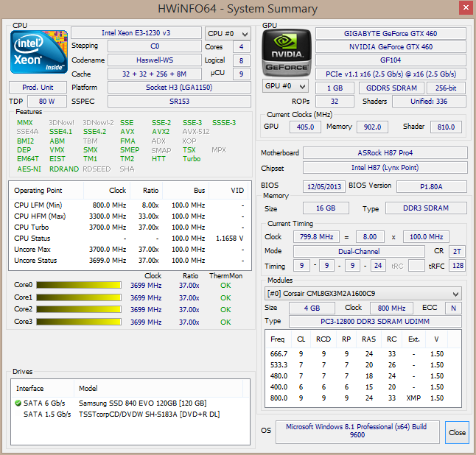The width and height of the screenshot is (476, 455).
Task: Click the Close button
Action: pos(457,433)
